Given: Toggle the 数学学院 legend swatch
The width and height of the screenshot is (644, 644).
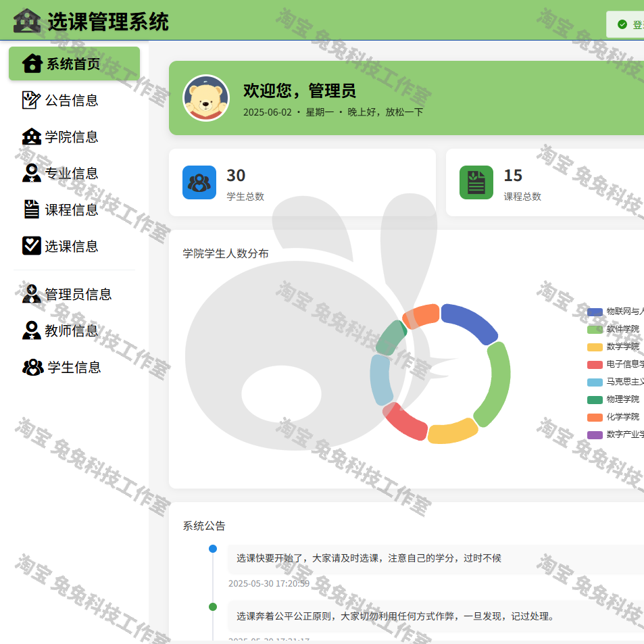Looking at the screenshot, I should click(x=595, y=347).
